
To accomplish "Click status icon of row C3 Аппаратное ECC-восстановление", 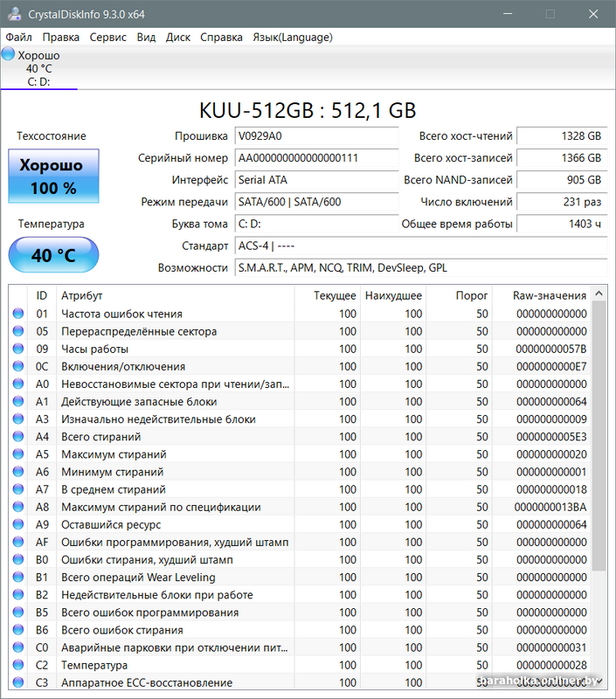I will pyautogui.click(x=18, y=682).
